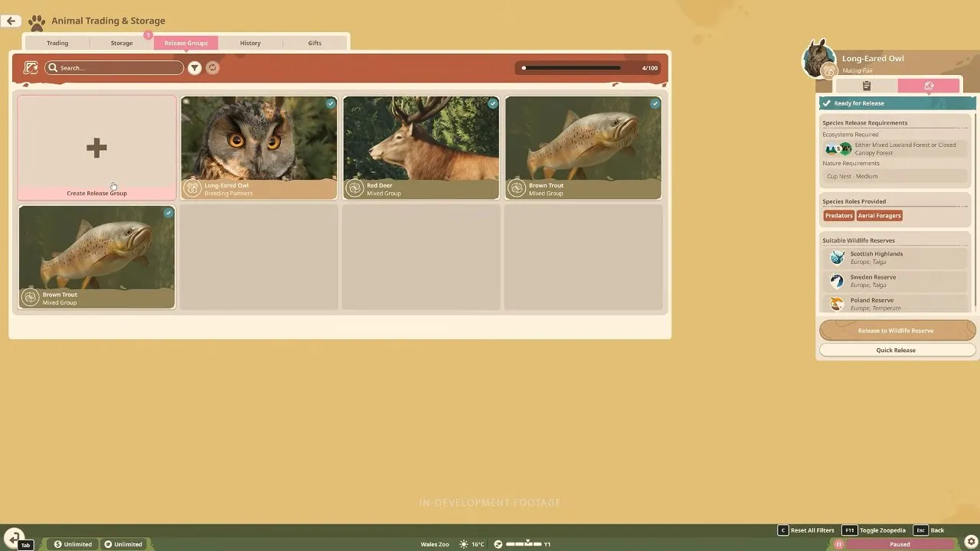Image resolution: width=980 pixels, height=551 pixels.
Task: Click the Search input field
Action: [114, 68]
